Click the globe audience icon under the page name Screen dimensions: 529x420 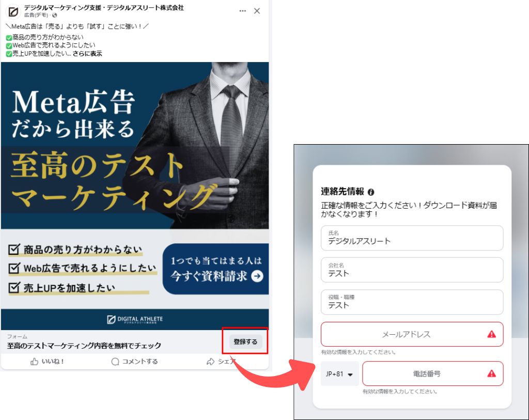tap(55, 15)
